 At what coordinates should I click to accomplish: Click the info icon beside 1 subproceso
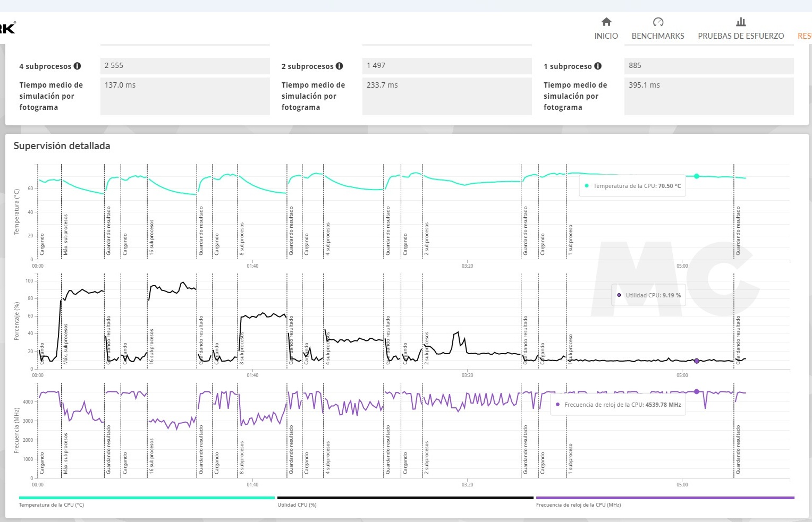click(x=598, y=66)
